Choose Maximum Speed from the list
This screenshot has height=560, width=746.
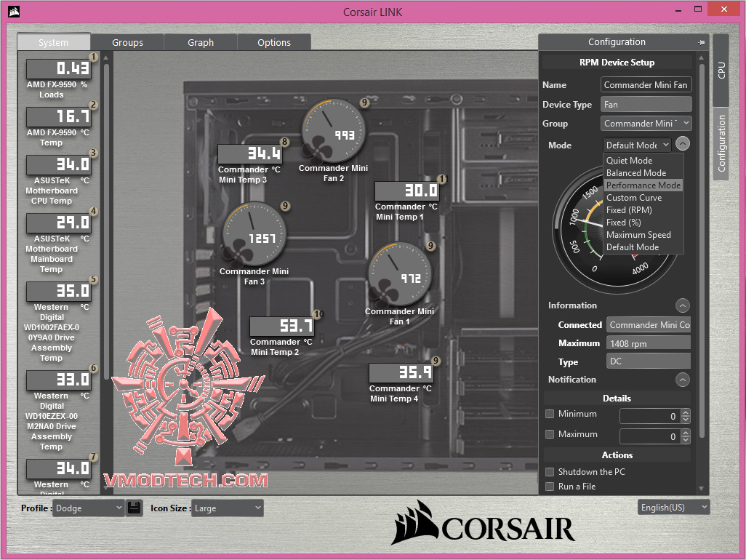tap(643, 235)
